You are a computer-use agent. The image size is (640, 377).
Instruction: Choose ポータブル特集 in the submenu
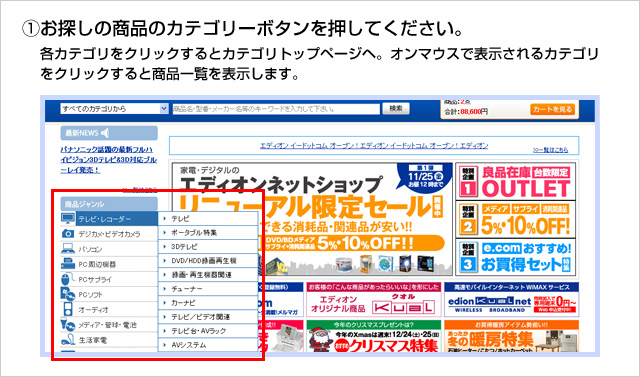[x=208, y=233]
